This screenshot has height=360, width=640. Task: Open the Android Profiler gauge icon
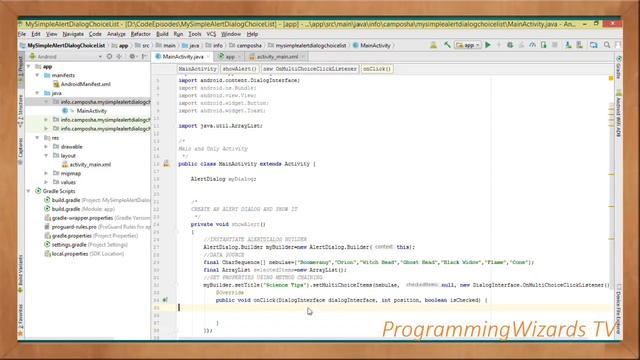pyautogui.click(x=532, y=45)
